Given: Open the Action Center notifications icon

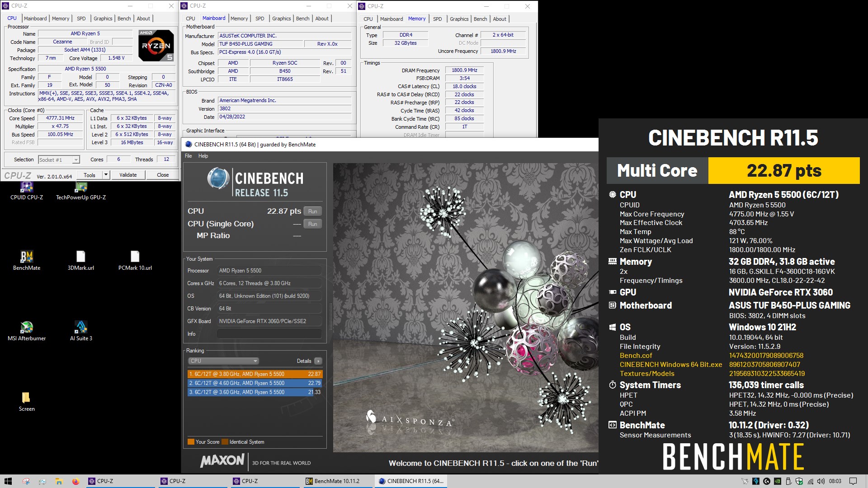Looking at the screenshot, I should (853, 481).
